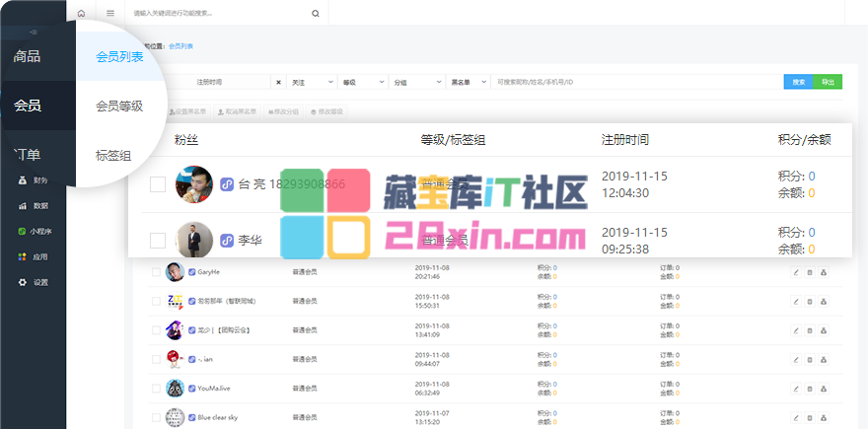The image size is (868, 429).
Task: Go to 会员等级 in the submenu
Action: (119, 106)
